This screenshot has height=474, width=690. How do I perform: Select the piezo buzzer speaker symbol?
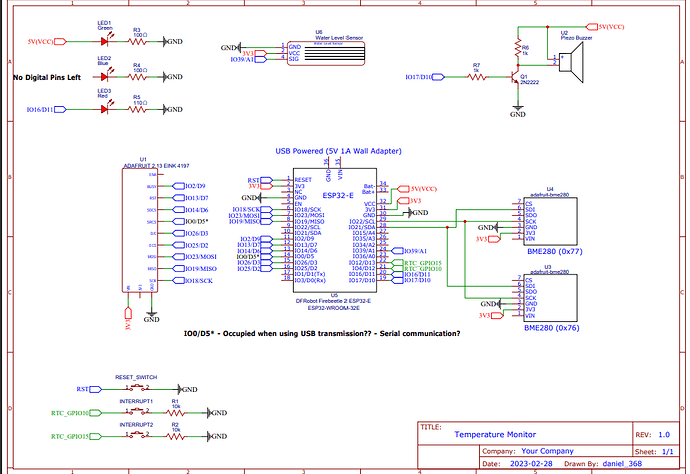(571, 62)
